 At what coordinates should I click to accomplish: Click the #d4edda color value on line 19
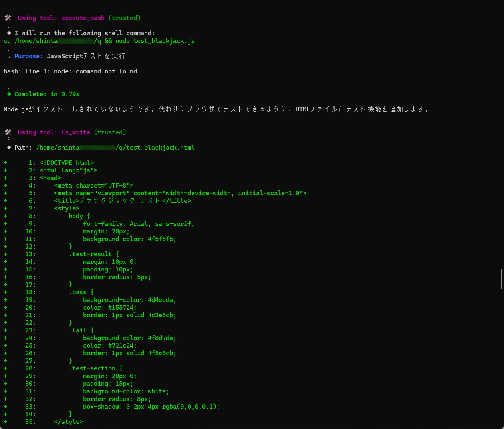162,300
